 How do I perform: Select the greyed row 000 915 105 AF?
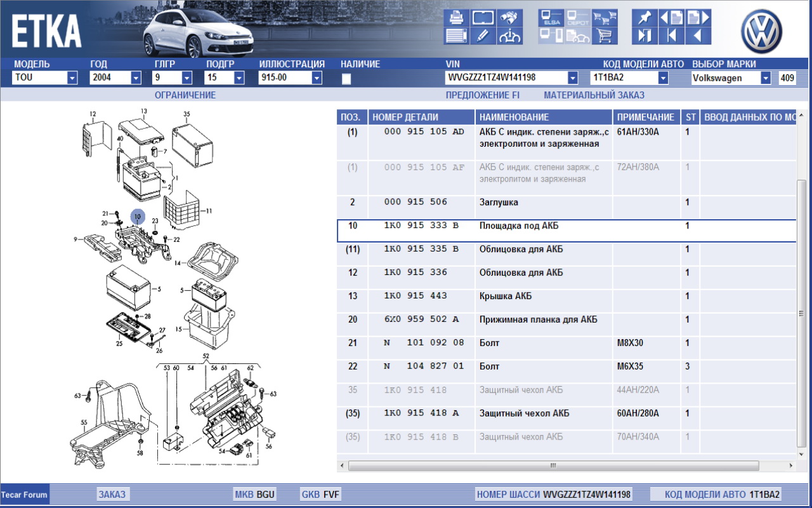pos(566,178)
